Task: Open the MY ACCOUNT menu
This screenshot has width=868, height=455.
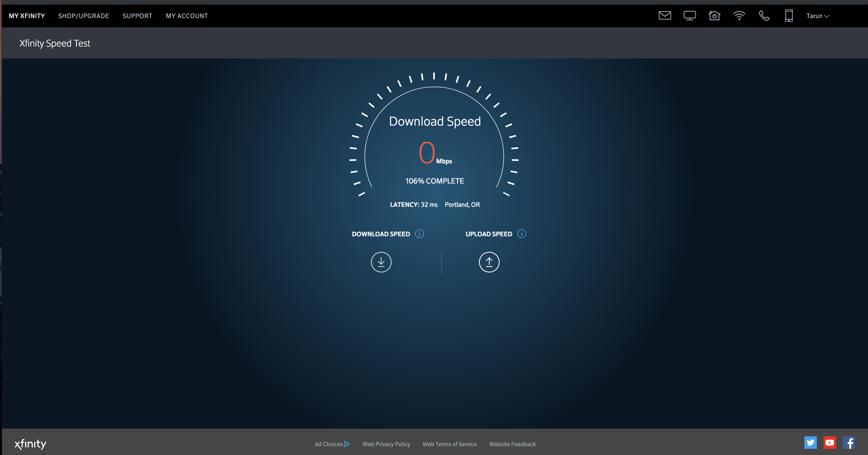Action: [187, 16]
